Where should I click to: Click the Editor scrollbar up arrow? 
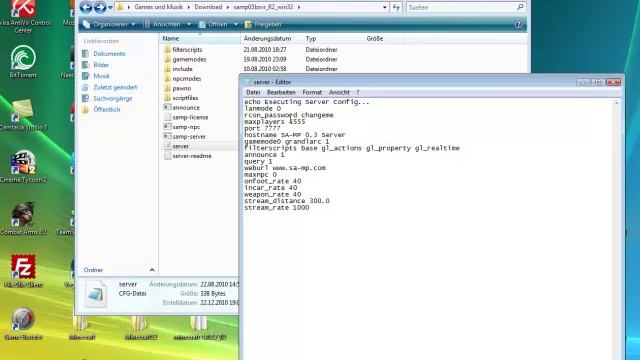(x=616, y=103)
